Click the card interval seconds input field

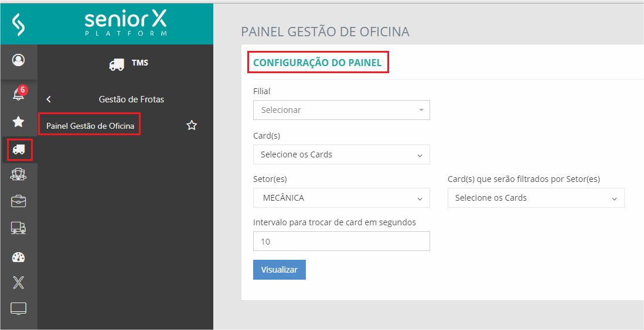pyautogui.click(x=341, y=241)
